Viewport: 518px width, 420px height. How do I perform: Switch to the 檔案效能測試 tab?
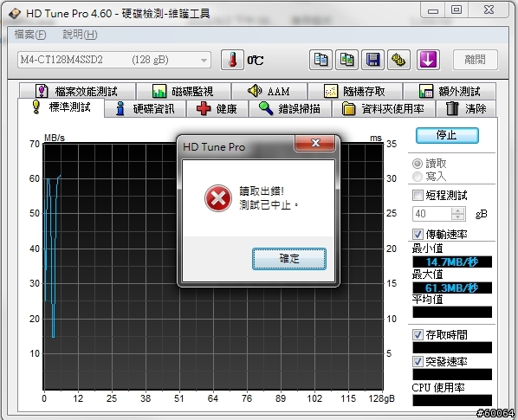77,91
